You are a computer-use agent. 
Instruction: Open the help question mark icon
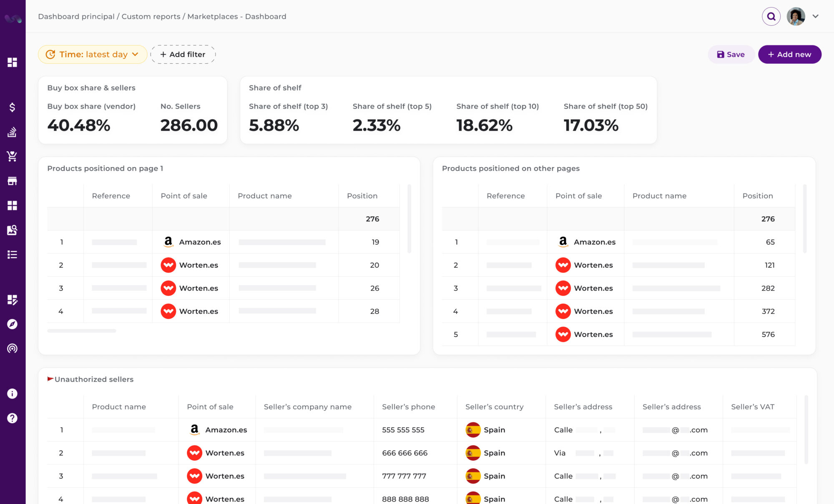click(12, 418)
